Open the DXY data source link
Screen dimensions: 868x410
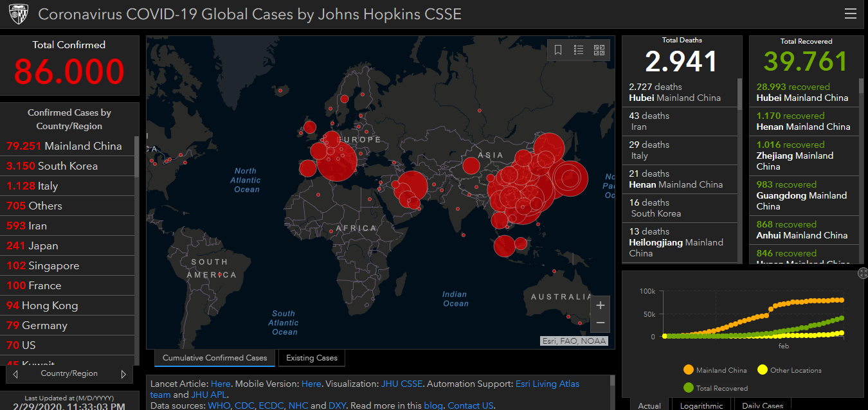pyautogui.click(x=339, y=406)
